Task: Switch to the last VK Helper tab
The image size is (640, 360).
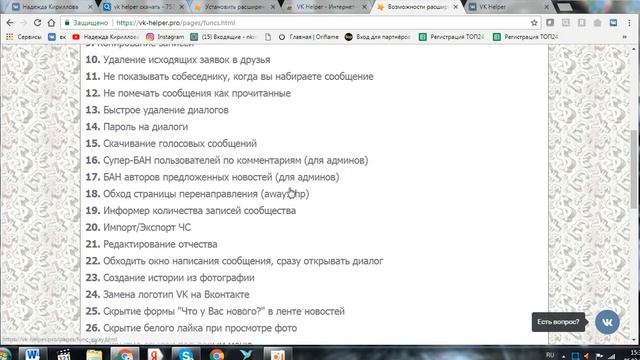Action: point(509,7)
